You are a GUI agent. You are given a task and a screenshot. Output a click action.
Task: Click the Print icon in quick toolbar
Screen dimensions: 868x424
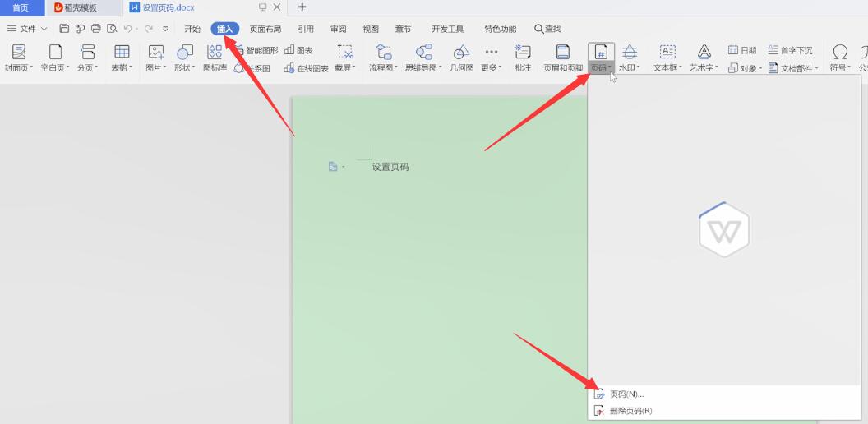(x=96, y=29)
